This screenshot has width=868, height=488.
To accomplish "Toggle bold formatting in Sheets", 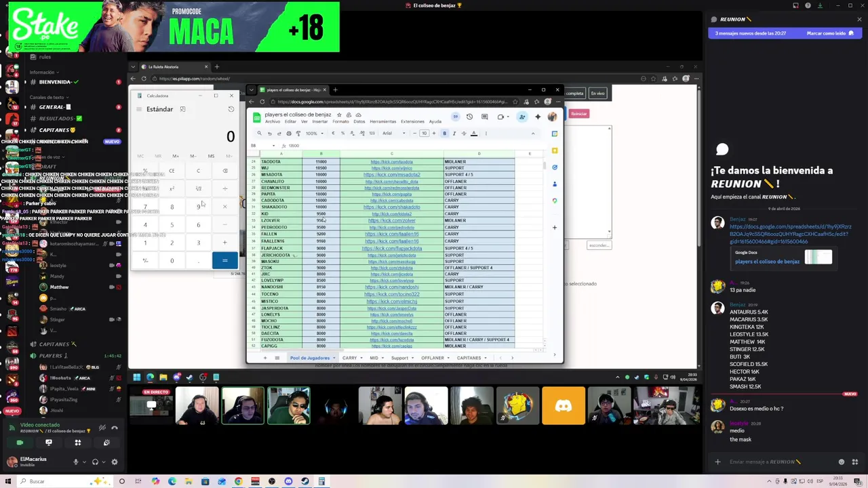I will click(444, 134).
